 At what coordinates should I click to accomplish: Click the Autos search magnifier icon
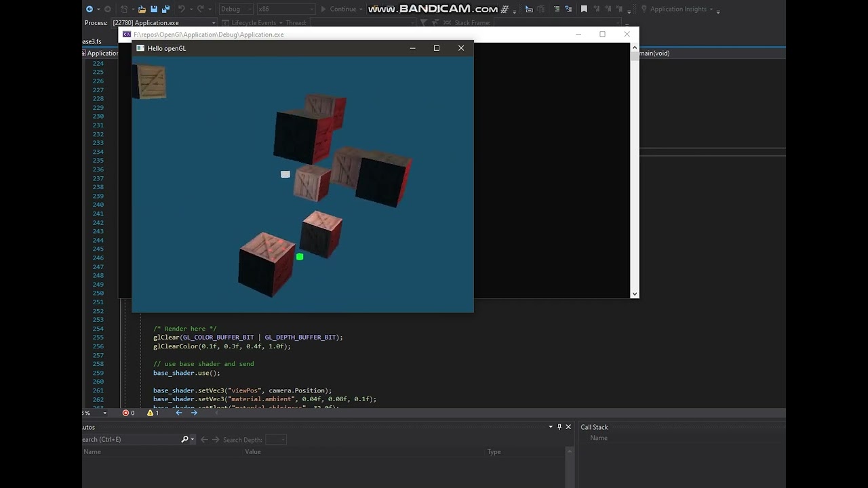[x=184, y=439]
